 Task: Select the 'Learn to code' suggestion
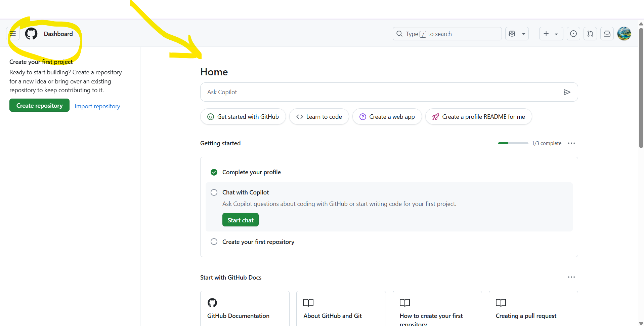pyautogui.click(x=319, y=116)
